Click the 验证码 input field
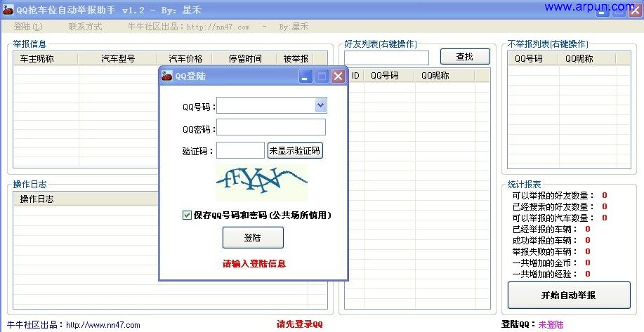 tap(240, 150)
